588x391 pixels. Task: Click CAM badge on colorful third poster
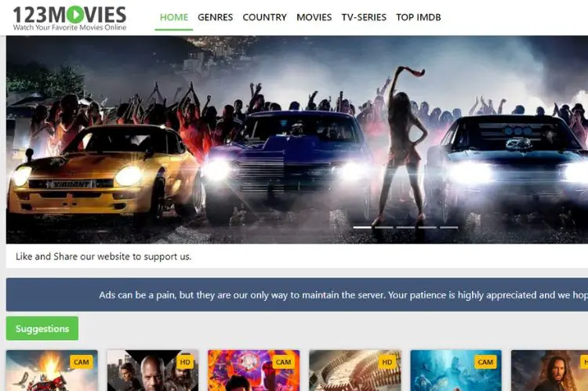coord(284,362)
